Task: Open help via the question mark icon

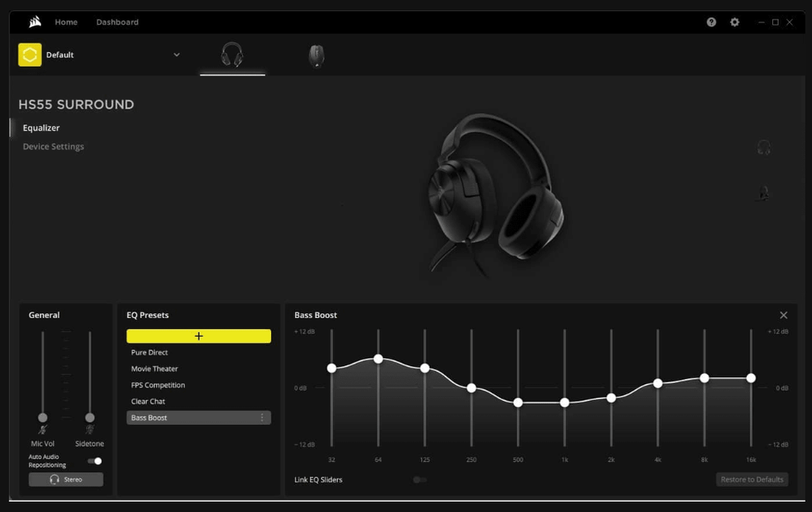Action: (x=711, y=21)
